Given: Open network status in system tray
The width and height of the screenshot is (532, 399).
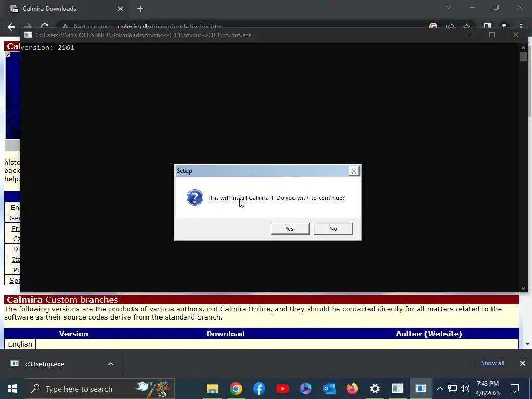Looking at the screenshot, I should (x=453, y=389).
